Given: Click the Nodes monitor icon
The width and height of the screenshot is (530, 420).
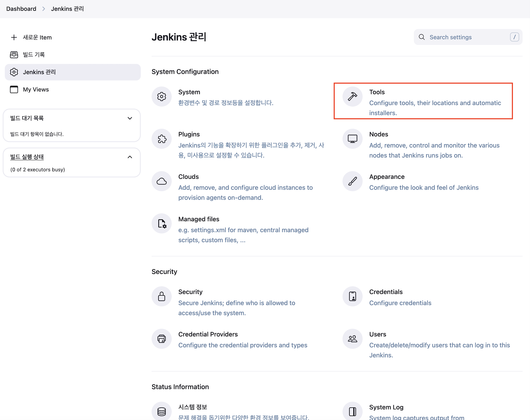Looking at the screenshot, I should (x=352, y=139).
